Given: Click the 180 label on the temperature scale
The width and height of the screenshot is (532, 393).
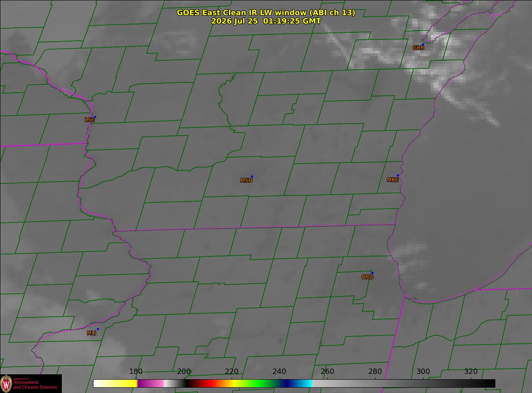Looking at the screenshot, I should [136, 372].
